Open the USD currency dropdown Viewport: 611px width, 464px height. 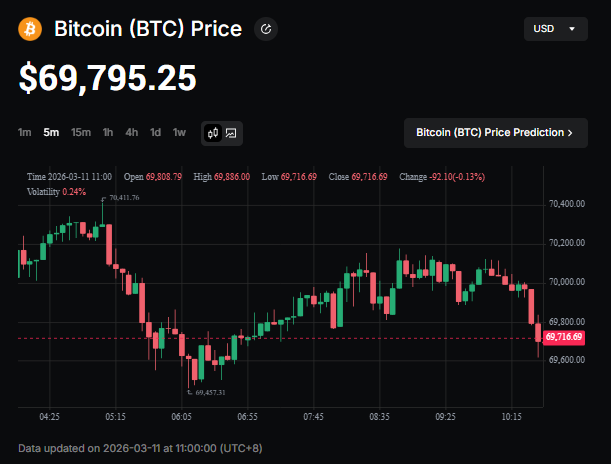(x=555, y=29)
